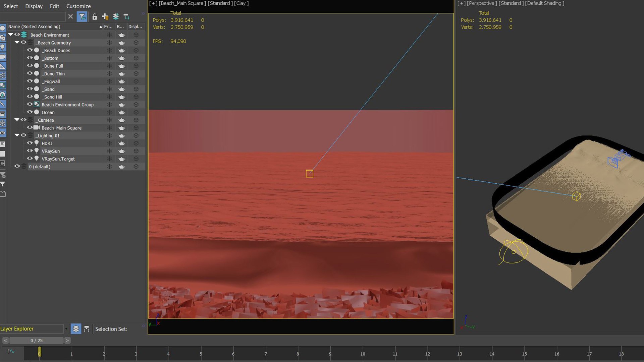Sort by the Name column header
The height and width of the screenshot is (362, 644).
pyautogui.click(x=55, y=26)
